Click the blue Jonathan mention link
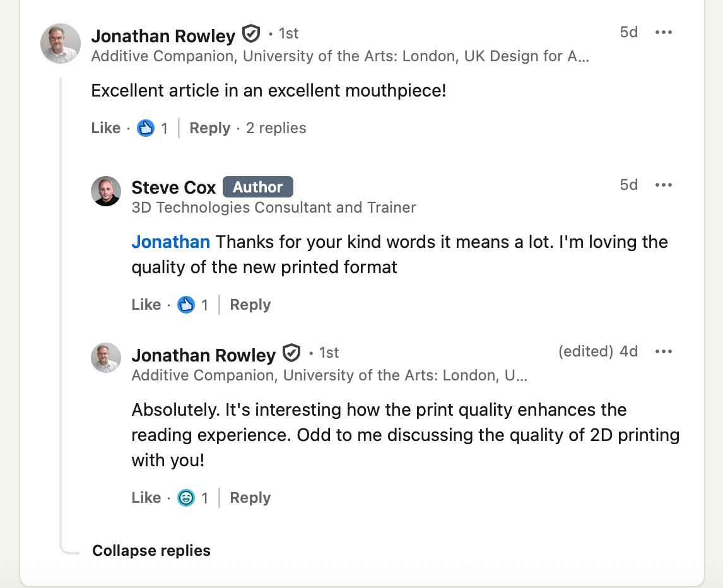Viewport: 723px width, 588px height. coord(170,242)
